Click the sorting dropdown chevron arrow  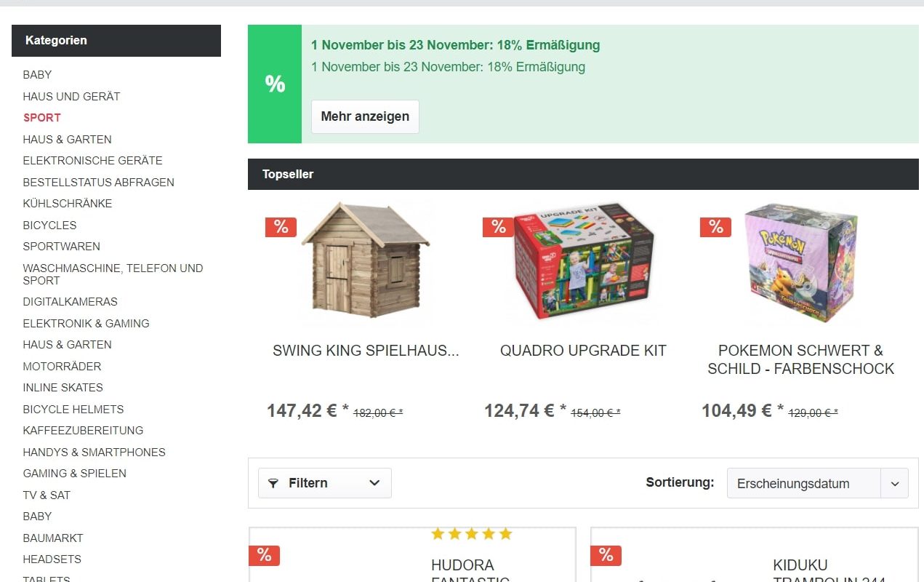(895, 484)
